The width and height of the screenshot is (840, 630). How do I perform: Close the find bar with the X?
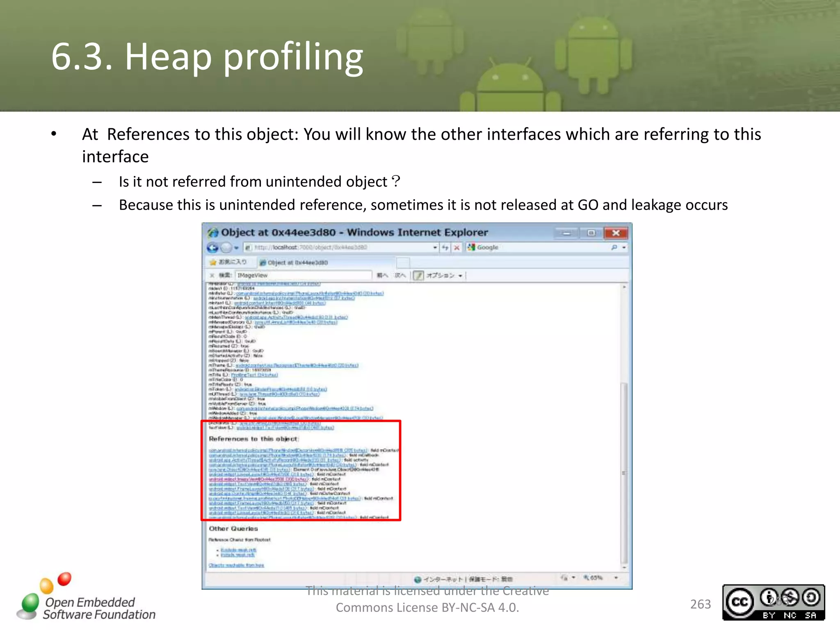(212, 276)
